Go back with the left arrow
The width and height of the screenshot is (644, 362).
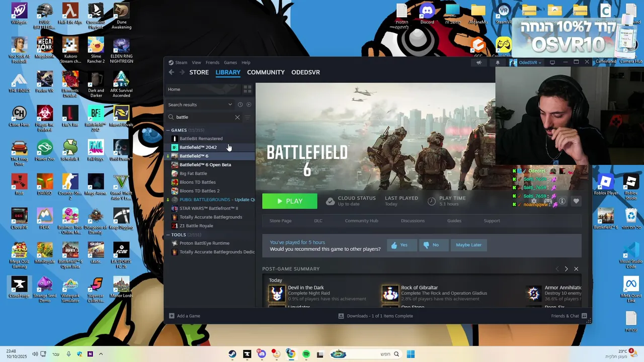(172, 72)
